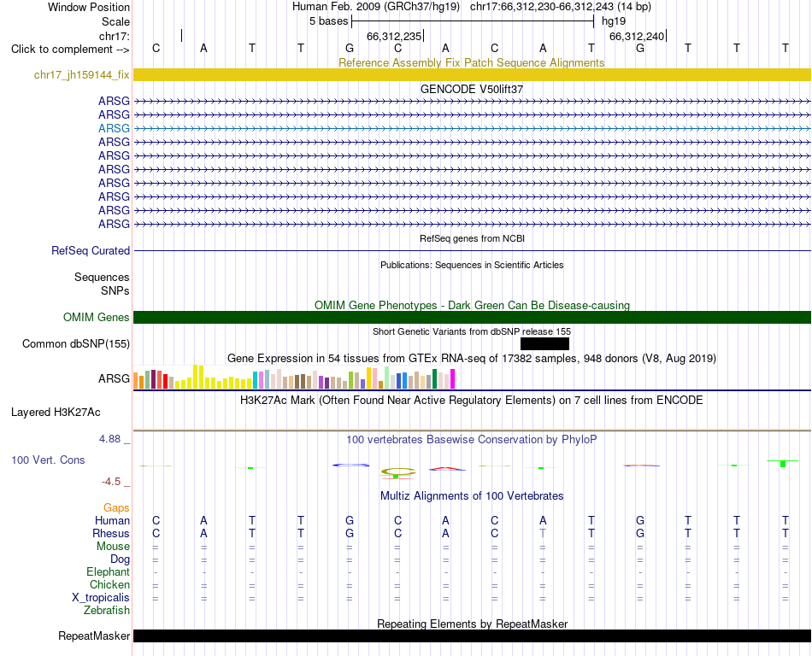812x656 pixels.
Task: Click the orange "Gaps" row label
Action: (116, 508)
